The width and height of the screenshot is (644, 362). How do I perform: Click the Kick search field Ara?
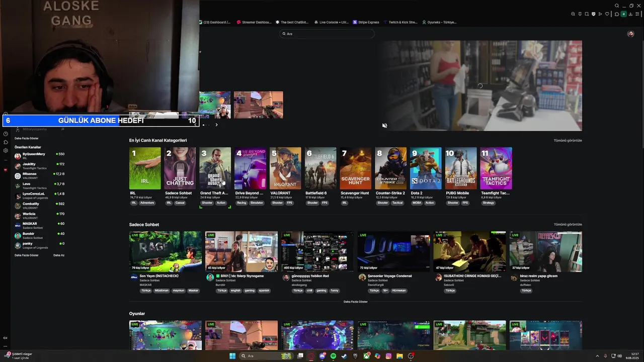point(327,34)
